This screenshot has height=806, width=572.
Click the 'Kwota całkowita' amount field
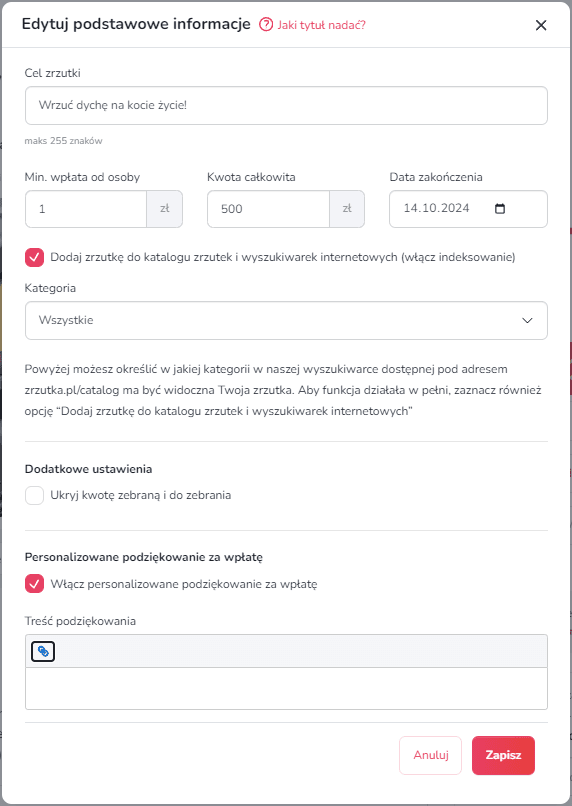coord(268,209)
